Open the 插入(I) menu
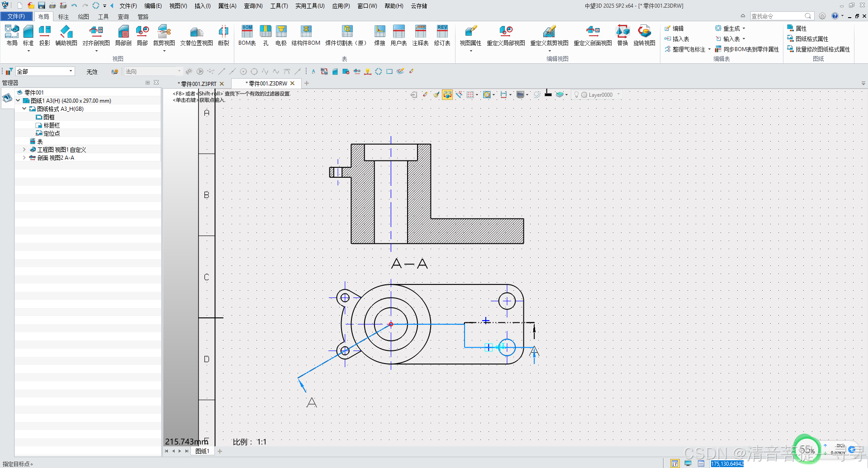Screen dimensions: 868x468 203,6
